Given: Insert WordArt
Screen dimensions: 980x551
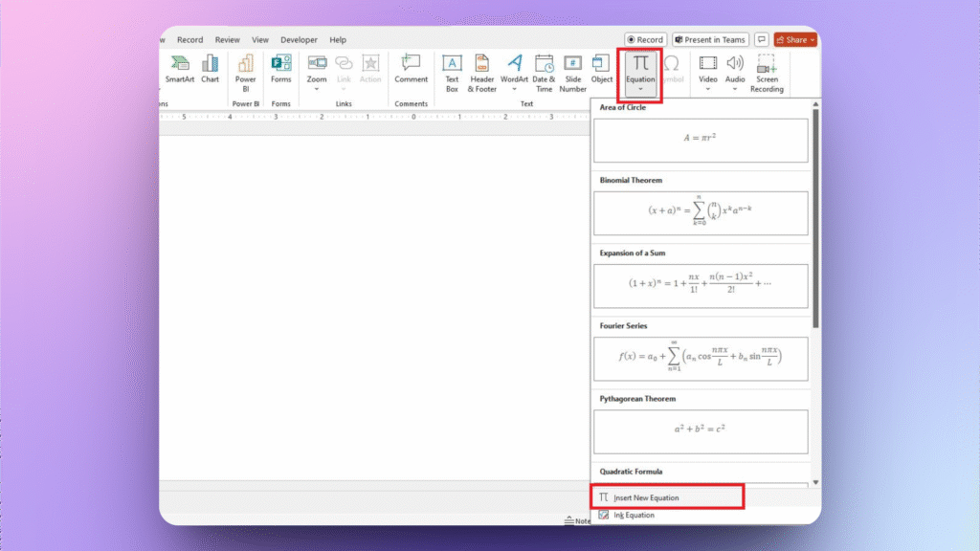Looking at the screenshot, I should pyautogui.click(x=514, y=72).
